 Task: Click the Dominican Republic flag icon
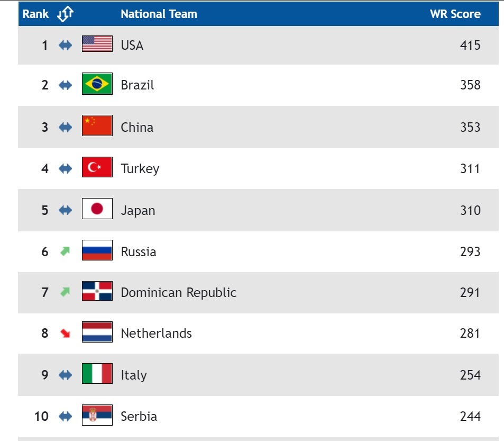tap(97, 292)
